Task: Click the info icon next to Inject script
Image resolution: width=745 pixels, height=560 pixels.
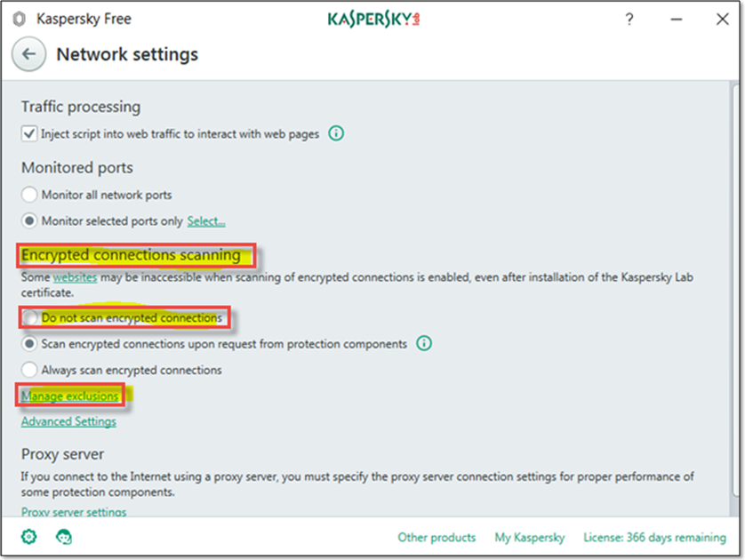Action: (x=336, y=133)
